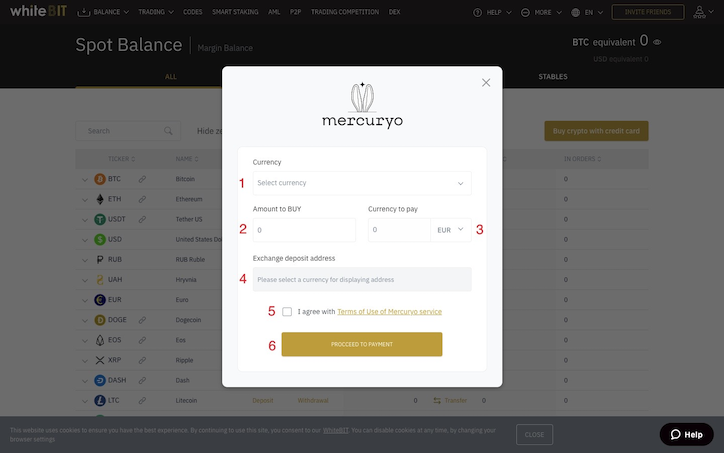Screen dimensions: 724x453
Task: Open SMART STAKING page
Action: pos(235,12)
